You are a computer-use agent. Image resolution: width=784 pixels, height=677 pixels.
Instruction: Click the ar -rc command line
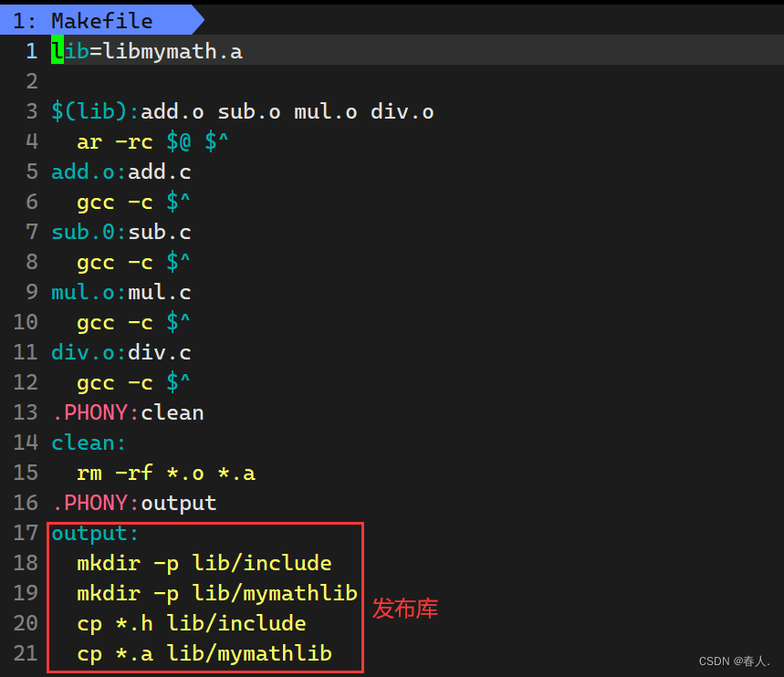tap(152, 142)
